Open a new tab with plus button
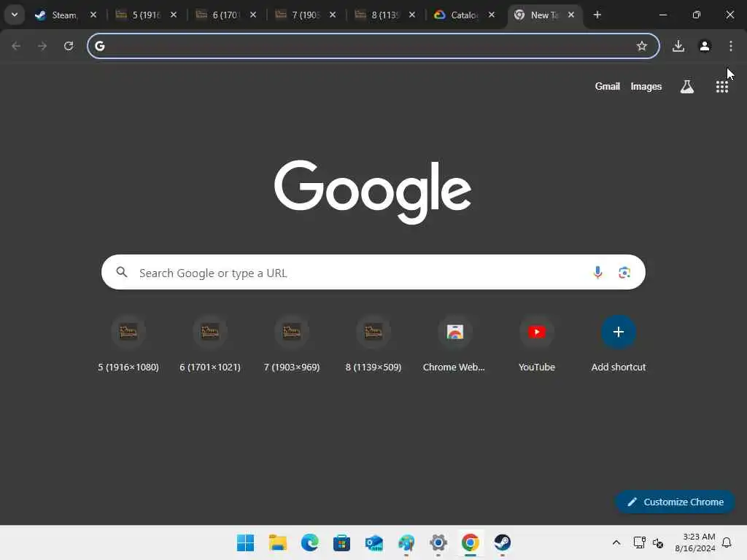Image resolution: width=747 pixels, height=560 pixels. tap(597, 15)
